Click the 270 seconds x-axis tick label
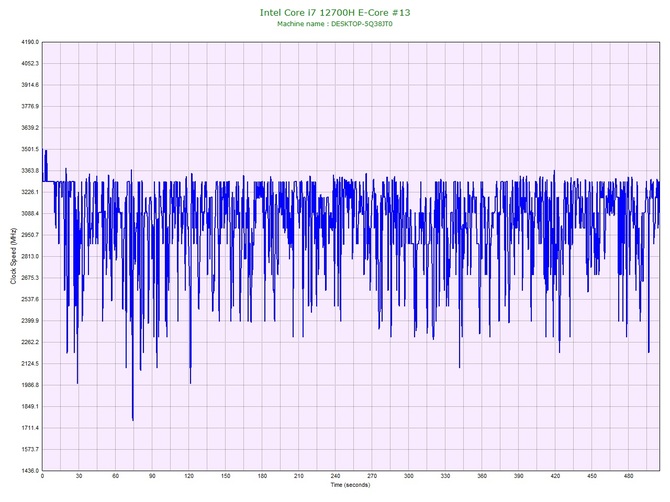 (x=372, y=476)
